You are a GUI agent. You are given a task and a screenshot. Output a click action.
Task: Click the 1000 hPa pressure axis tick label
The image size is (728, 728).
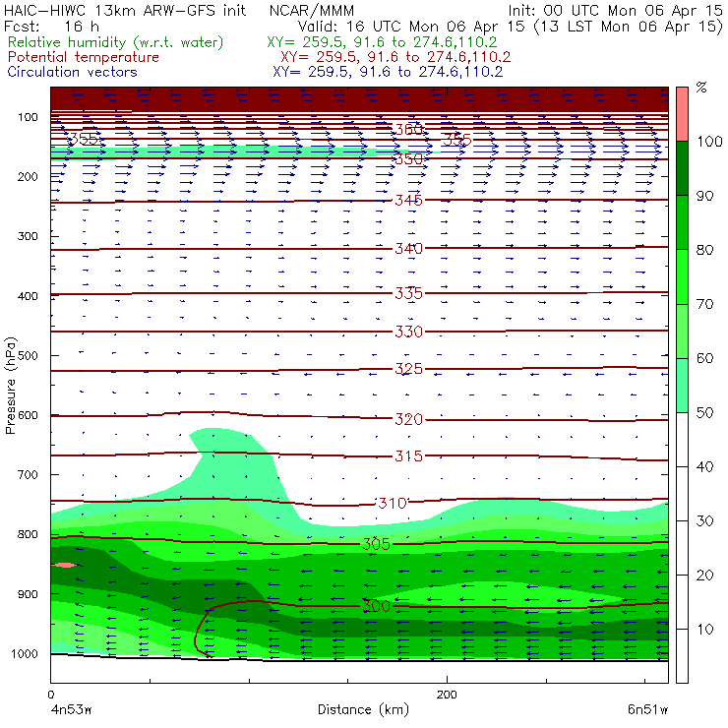click(x=25, y=654)
